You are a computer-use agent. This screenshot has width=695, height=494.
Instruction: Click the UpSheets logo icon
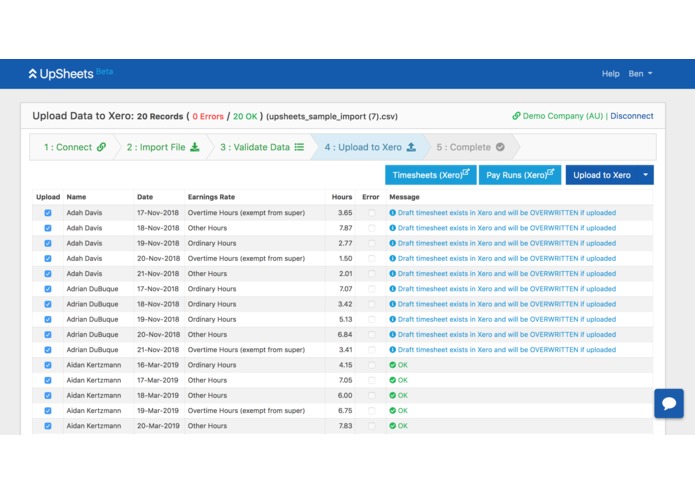[x=32, y=74]
